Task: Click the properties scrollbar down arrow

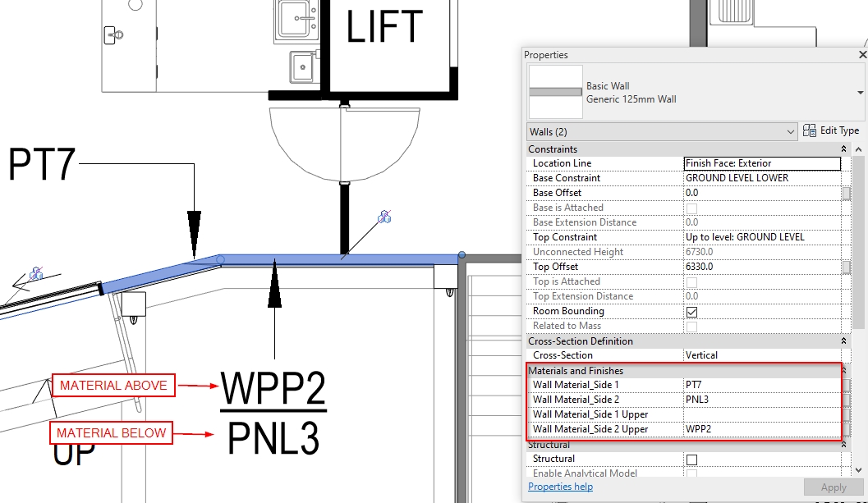Action: [858, 470]
